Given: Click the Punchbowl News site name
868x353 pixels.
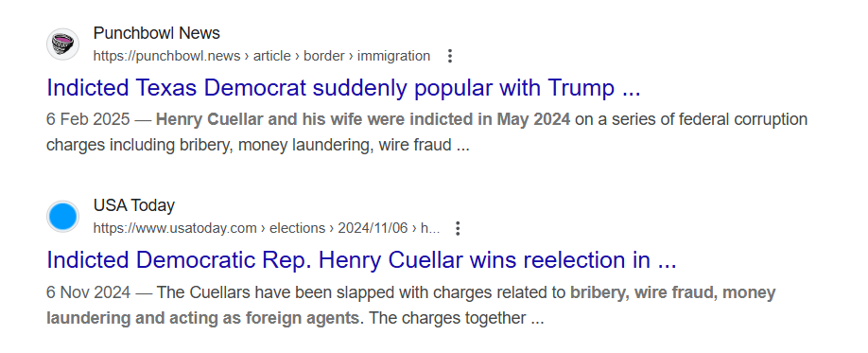Looking at the screenshot, I should point(157,33).
